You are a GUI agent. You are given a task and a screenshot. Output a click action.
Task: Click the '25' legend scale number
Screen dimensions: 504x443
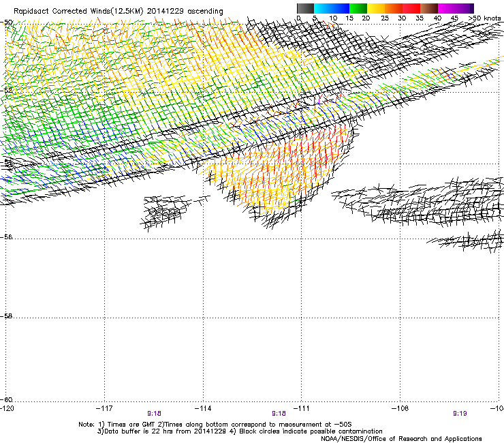click(x=385, y=18)
